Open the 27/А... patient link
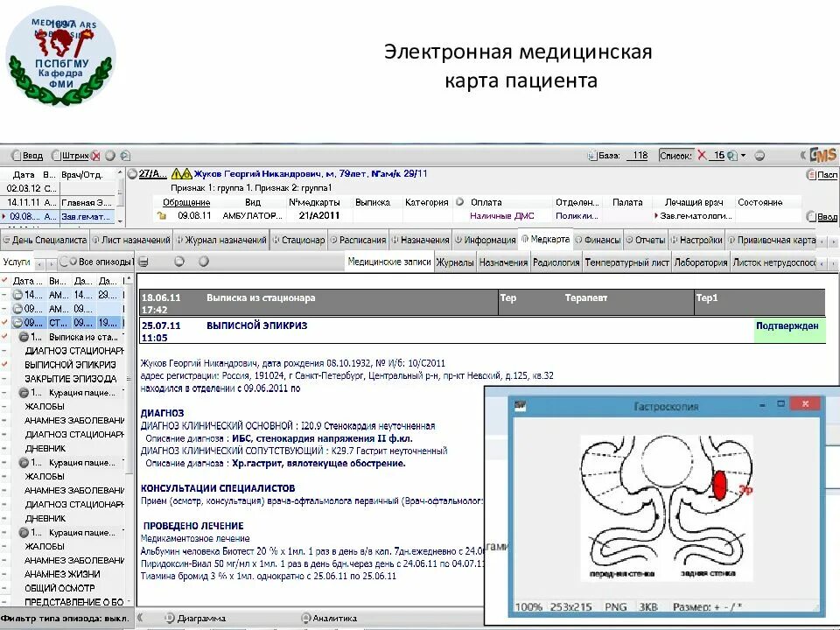 tap(152, 173)
